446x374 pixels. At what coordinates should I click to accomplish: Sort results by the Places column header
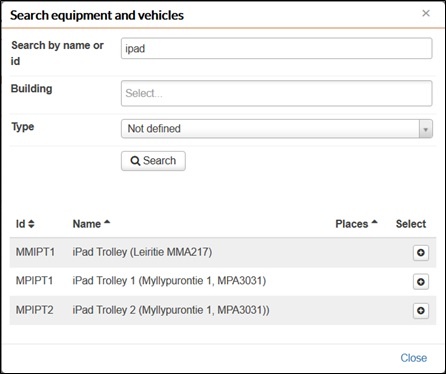[356, 224]
